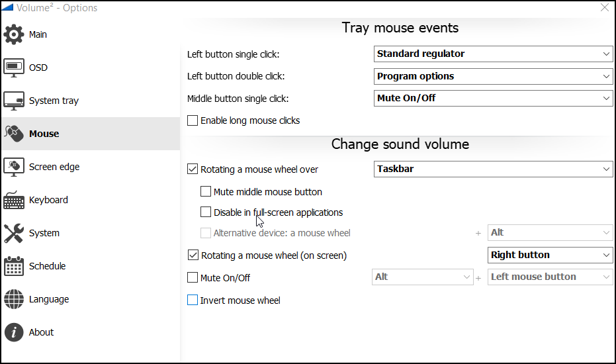This screenshot has width=616, height=364.
Task: Switch to the Schedule section
Action: (47, 266)
